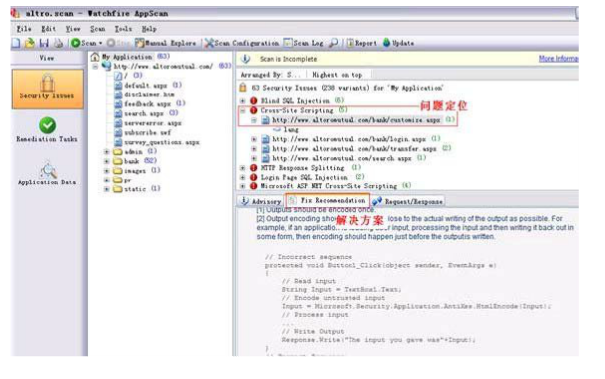Expand the HTTP Response Splitting issue

[243, 168]
